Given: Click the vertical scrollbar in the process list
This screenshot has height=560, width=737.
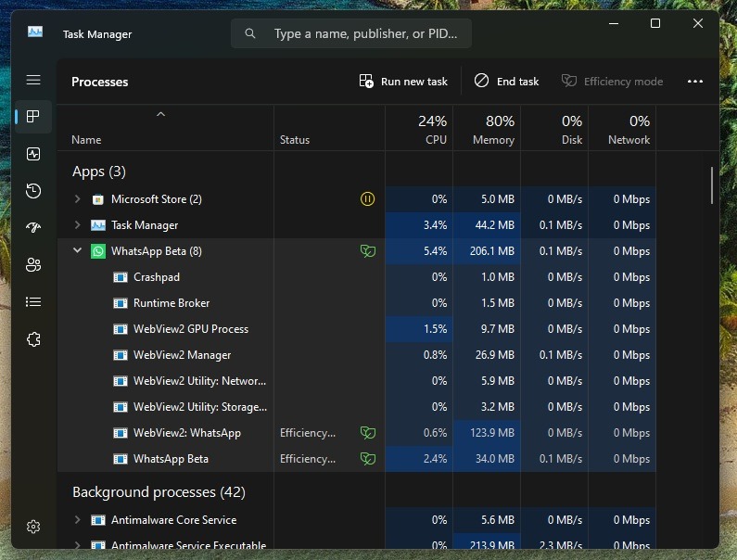Looking at the screenshot, I should 712,185.
